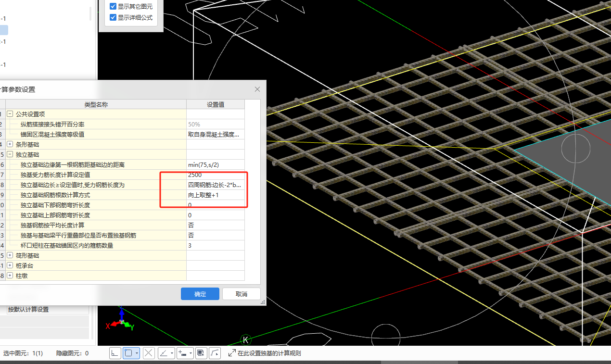Click the dialog resize grip near 取消

(263, 302)
